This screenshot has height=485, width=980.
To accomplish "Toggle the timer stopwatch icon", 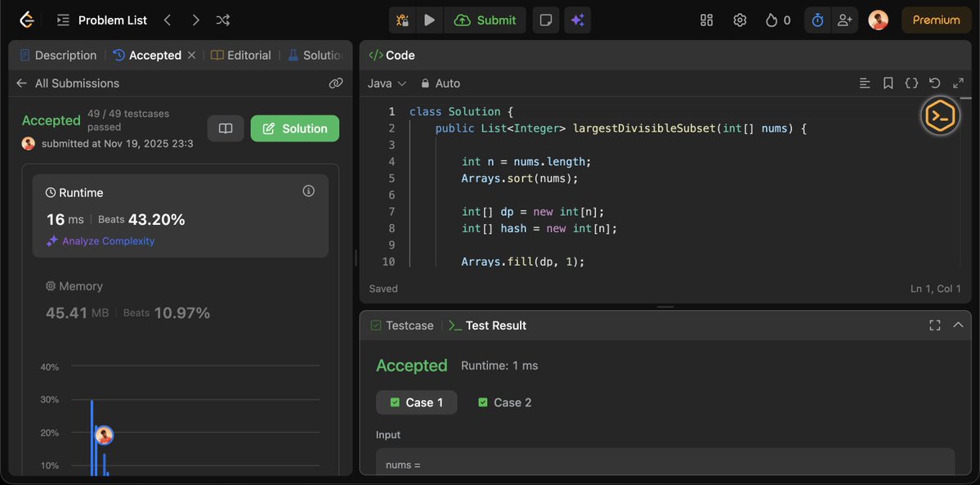I will point(817,20).
